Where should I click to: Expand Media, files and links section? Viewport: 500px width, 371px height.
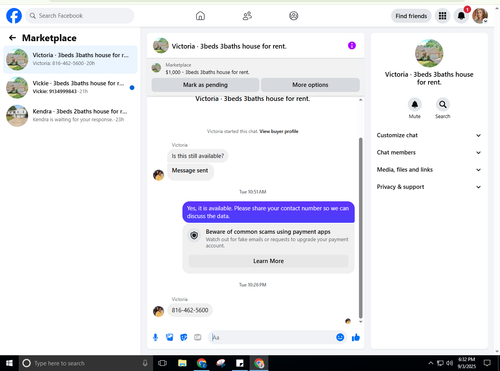429,170
